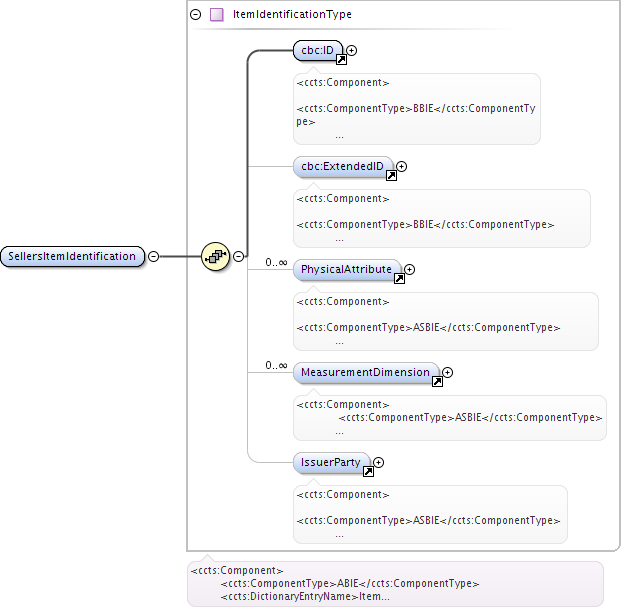Expand the cbc:ID element
The image size is (622, 610).
point(352,50)
